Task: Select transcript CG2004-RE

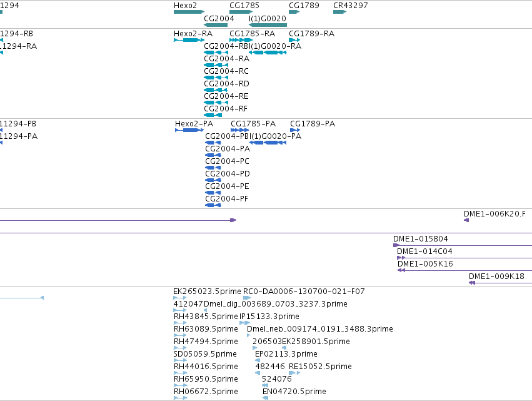Action: tap(226, 96)
